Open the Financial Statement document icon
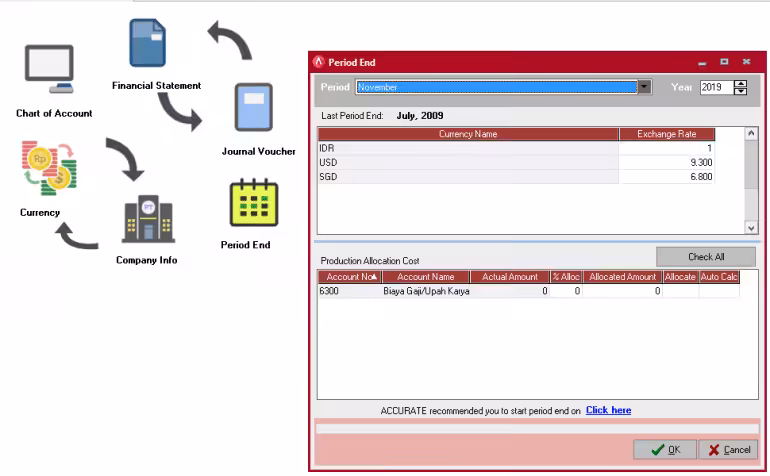 pyautogui.click(x=147, y=43)
